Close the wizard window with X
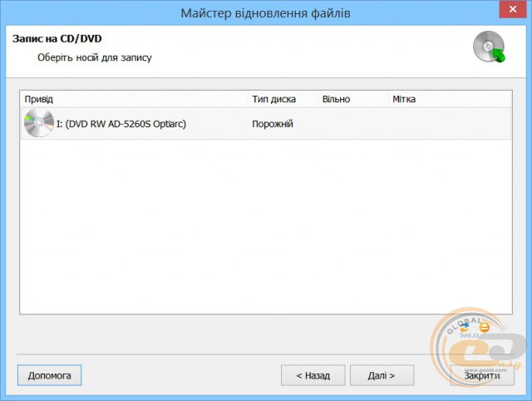The height and width of the screenshot is (401, 532). (513, 9)
